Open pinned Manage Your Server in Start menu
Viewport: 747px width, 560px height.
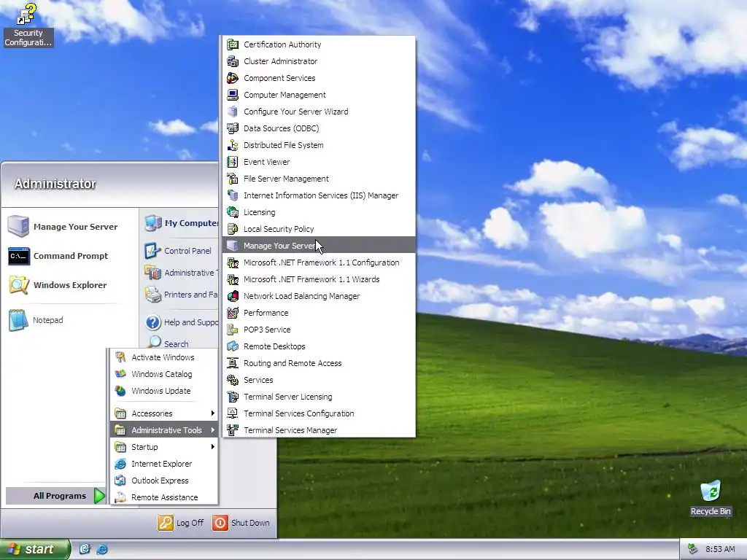pos(69,227)
